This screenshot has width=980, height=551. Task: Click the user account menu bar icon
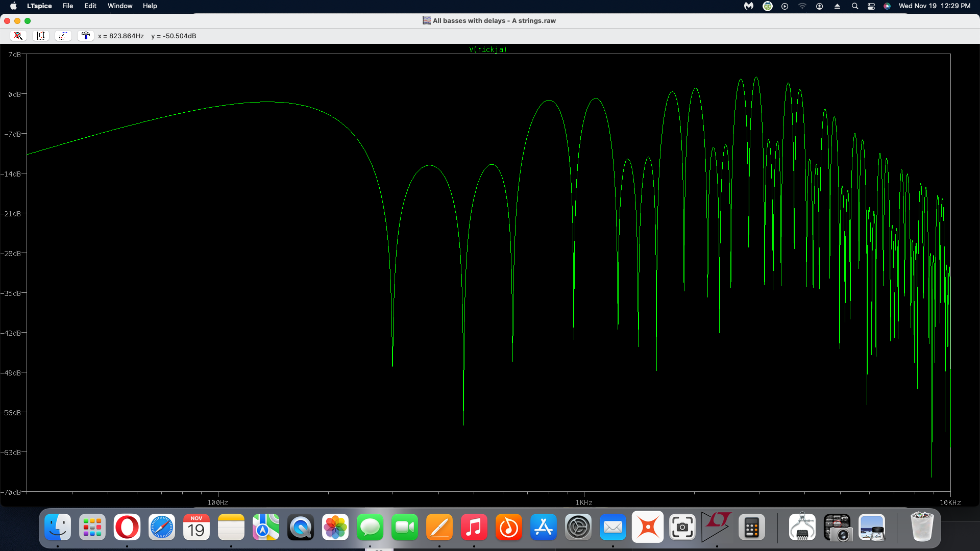pos(820,6)
